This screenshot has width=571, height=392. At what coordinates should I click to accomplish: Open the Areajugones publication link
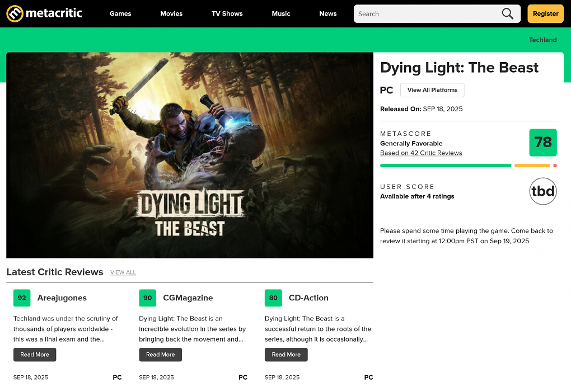(x=62, y=298)
